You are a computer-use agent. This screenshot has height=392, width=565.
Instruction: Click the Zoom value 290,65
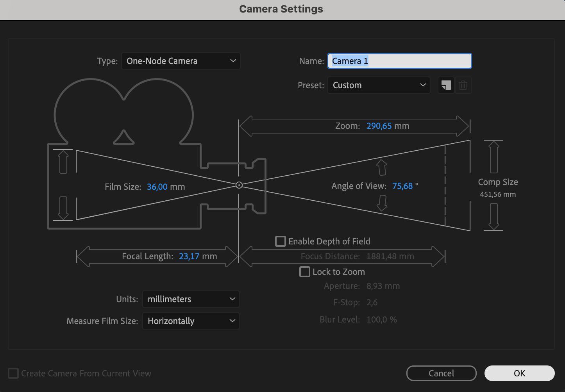click(x=379, y=126)
